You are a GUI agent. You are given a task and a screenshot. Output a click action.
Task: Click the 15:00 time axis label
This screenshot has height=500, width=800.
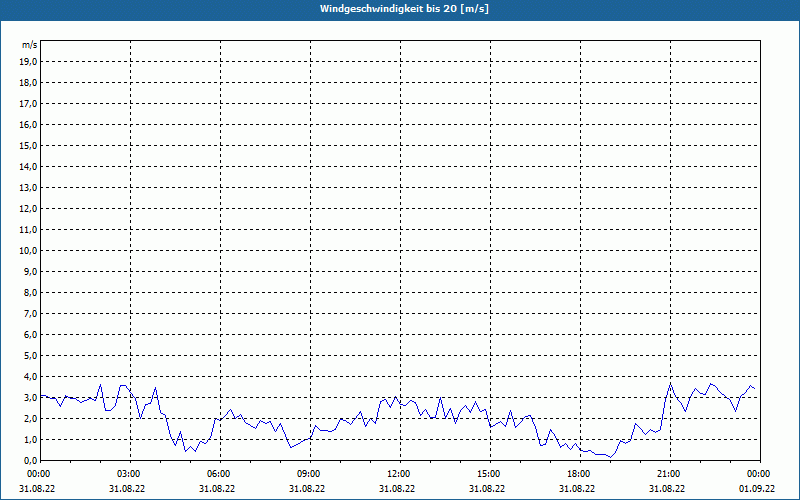click(x=490, y=474)
